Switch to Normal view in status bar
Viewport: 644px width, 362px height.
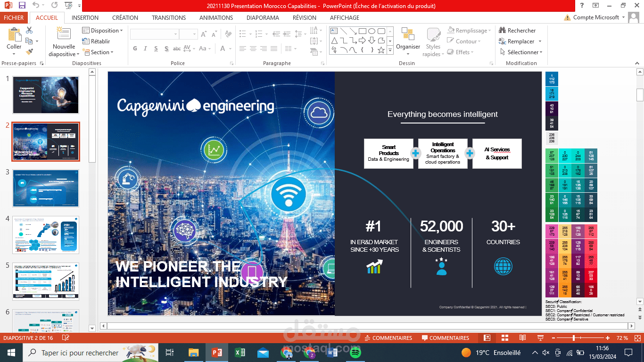click(x=487, y=338)
